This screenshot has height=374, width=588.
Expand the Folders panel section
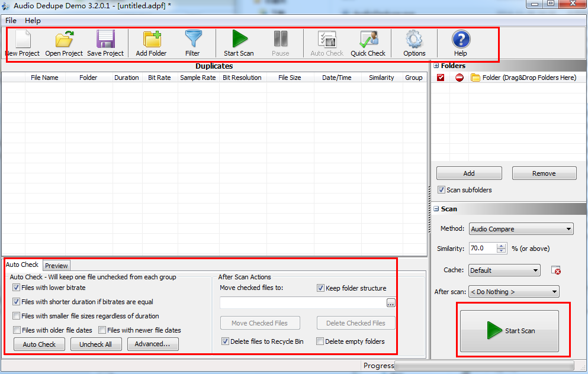[436, 66]
